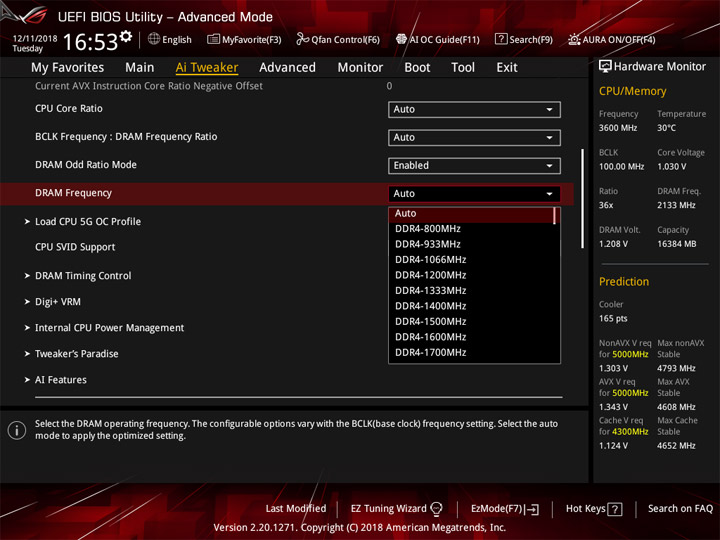Click the dropdown list scrollbar thumb
This screenshot has height=540, width=720.
[555, 215]
